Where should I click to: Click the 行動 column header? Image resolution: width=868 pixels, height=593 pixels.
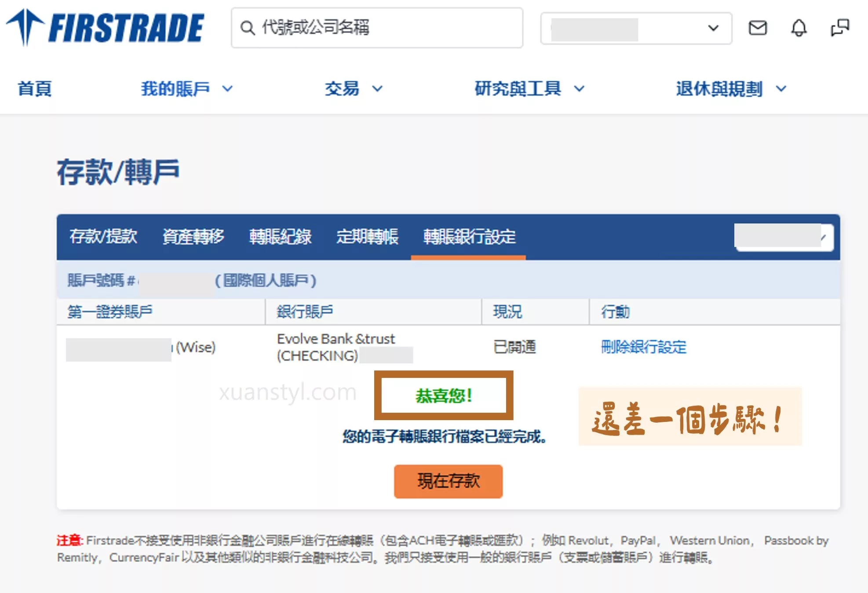point(615,312)
